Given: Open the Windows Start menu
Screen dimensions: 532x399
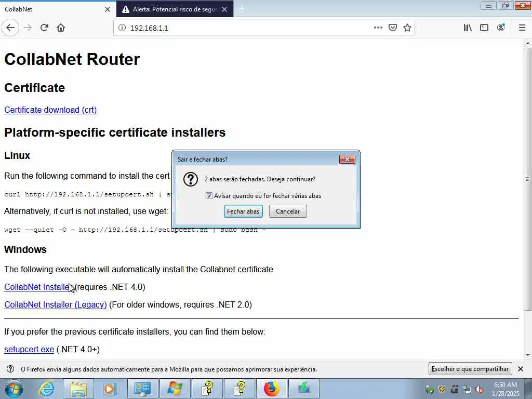Looking at the screenshot, I should click(14, 389).
